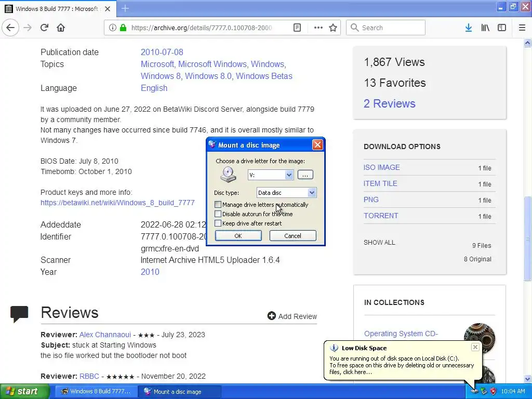Open the Library icon
The width and height of the screenshot is (532, 399).
485,28
